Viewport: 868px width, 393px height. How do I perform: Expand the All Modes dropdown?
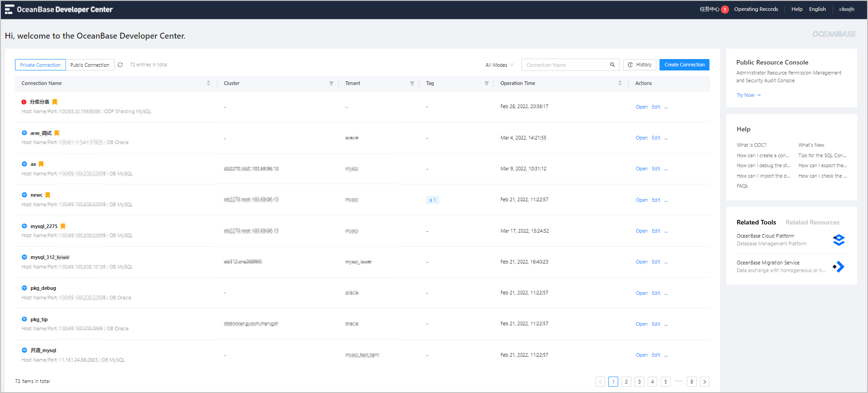(499, 65)
